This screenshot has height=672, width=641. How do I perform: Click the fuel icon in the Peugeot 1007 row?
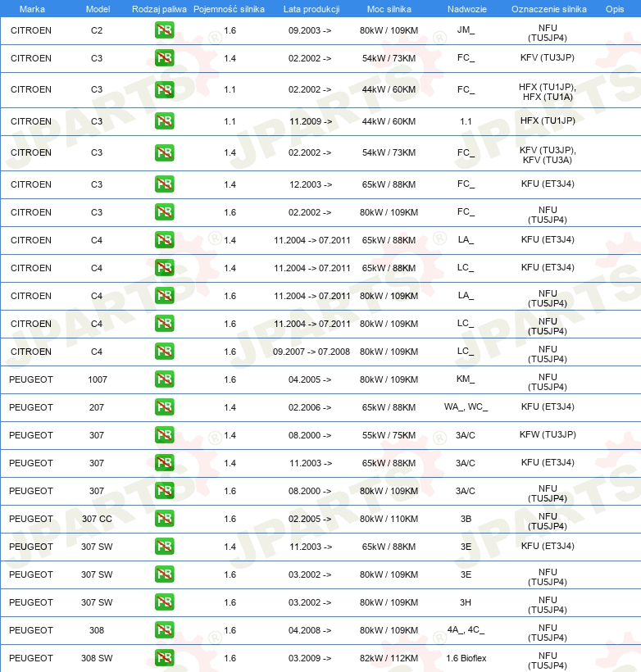[x=164, y=379]
